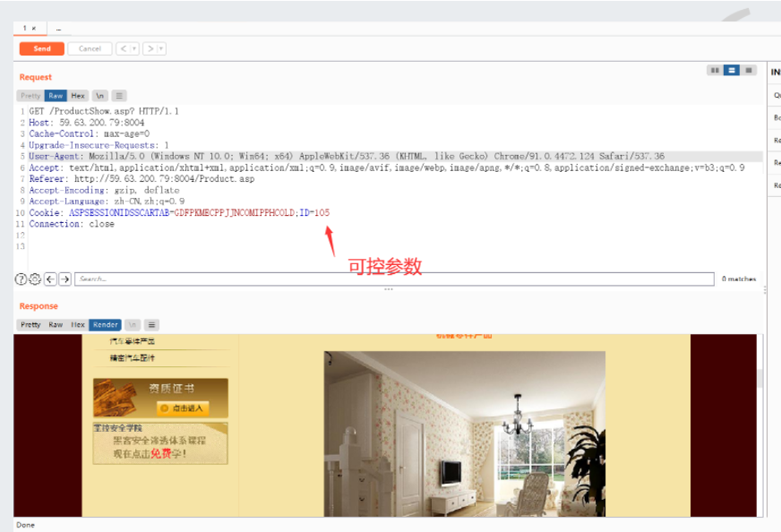781x532 pixels.
Task: Switch request view to Hex
Action: point(78,96)
